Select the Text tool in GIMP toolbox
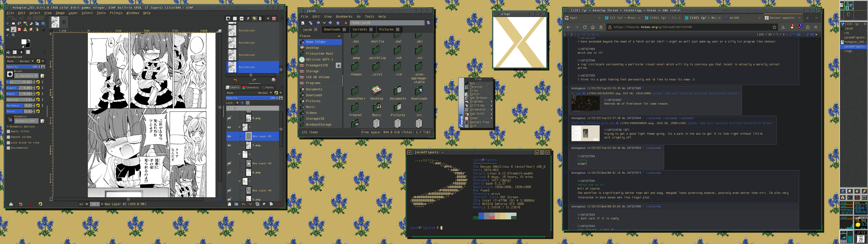Viewport: 868px width, 244px height. click(x=43, y=29)
